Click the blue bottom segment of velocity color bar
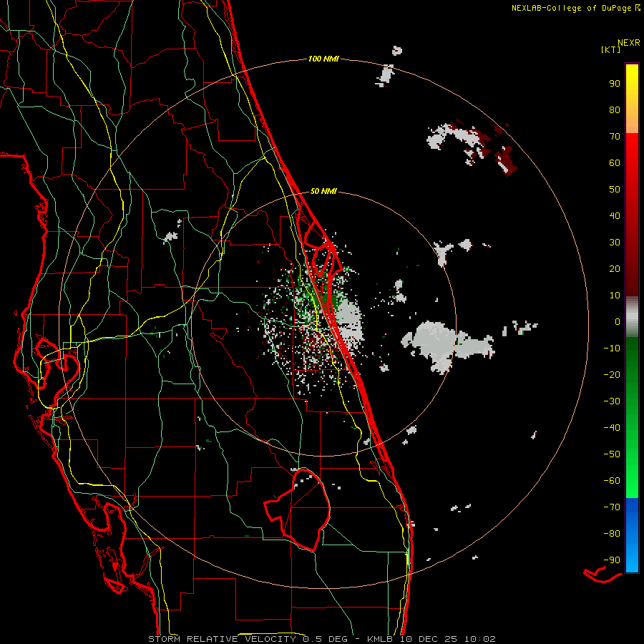The height and width of the screenshot is (644, 644). [x=632, y=535]
